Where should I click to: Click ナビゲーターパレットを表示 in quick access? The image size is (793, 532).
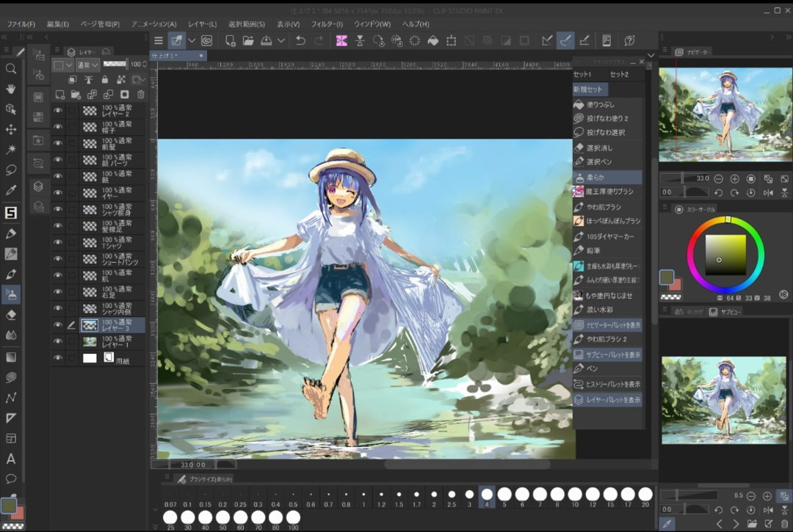coord(607,325)
